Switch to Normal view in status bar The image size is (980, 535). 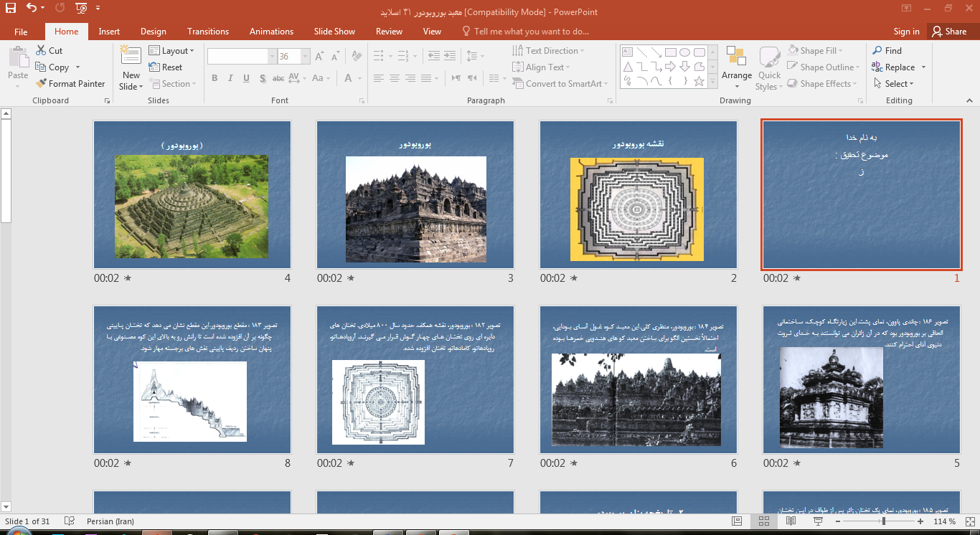737,521
